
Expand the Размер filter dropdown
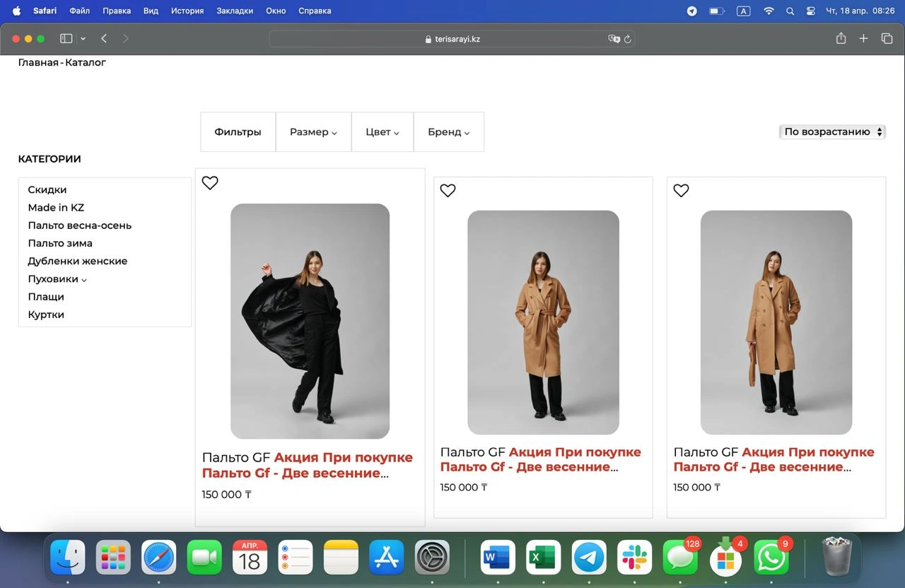[x=313, y=132]
